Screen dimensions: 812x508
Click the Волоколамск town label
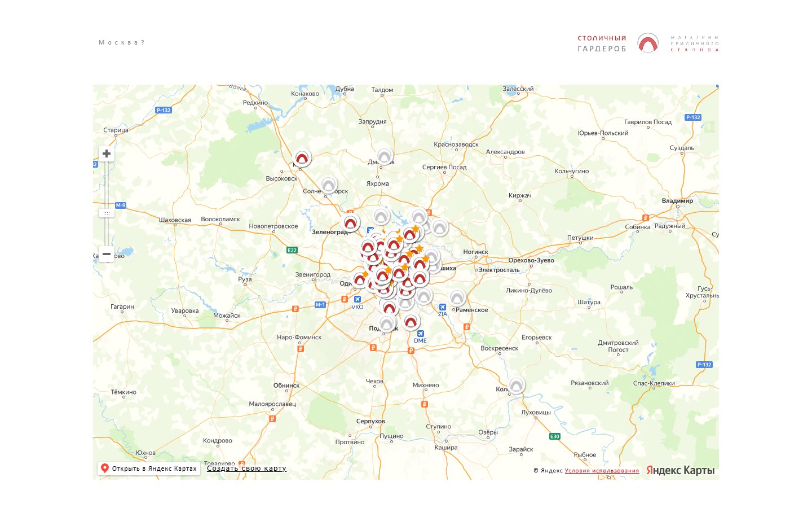220,219
